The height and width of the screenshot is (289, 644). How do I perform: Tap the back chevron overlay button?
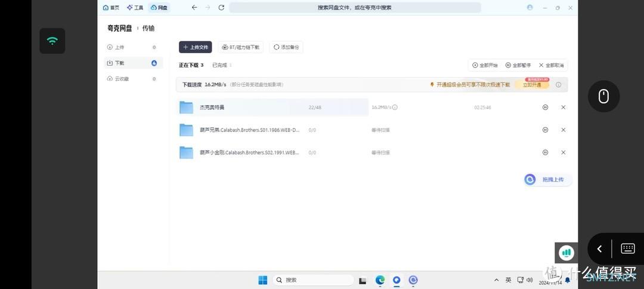(600, 248)
